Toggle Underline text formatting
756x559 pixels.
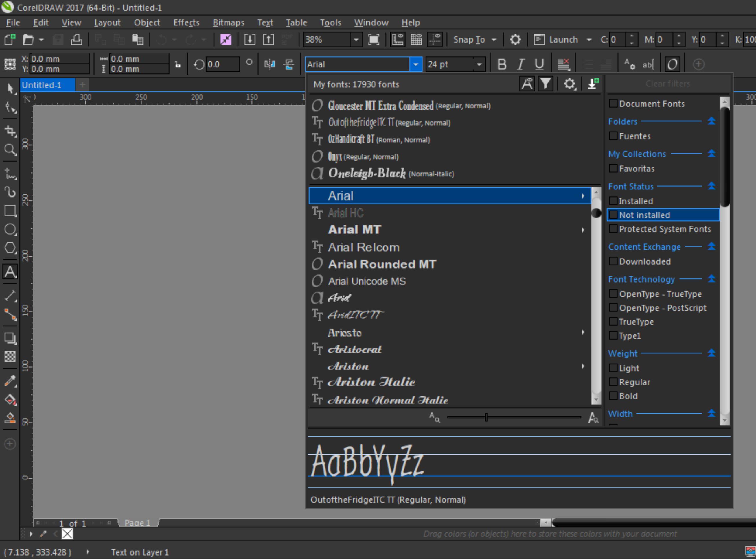(539, 64)
